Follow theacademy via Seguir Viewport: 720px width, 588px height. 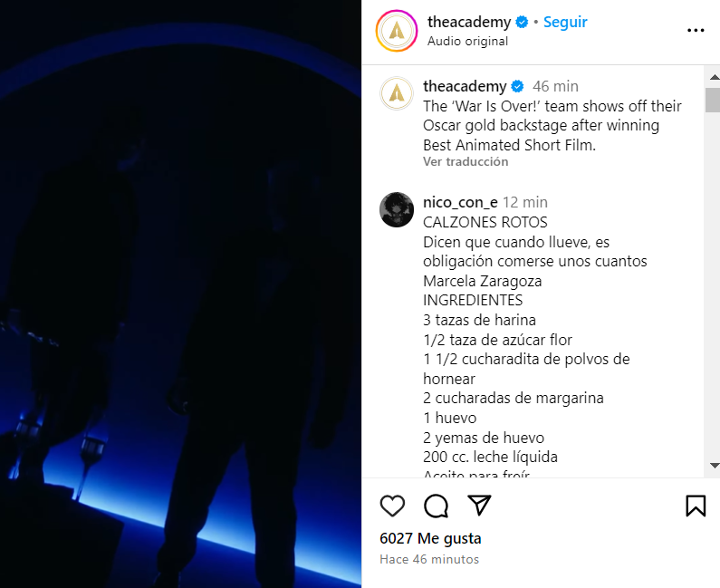tap(565, 22)
